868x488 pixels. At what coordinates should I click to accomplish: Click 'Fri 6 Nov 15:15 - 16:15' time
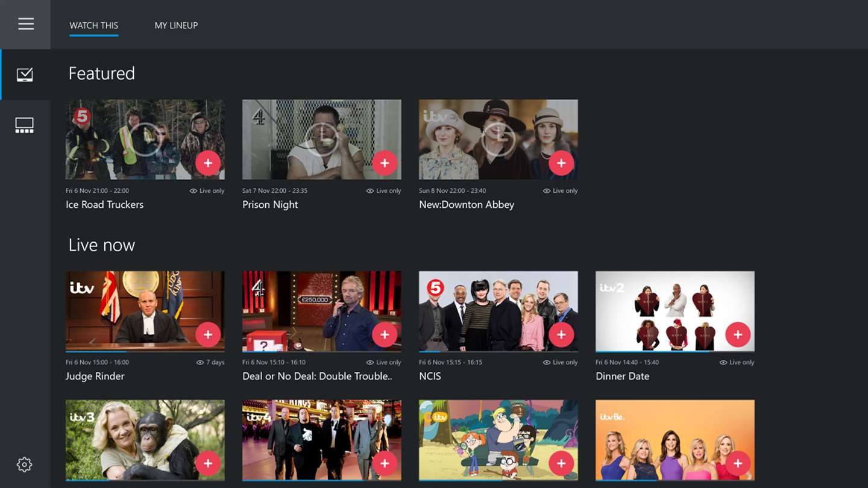point(450,363)
